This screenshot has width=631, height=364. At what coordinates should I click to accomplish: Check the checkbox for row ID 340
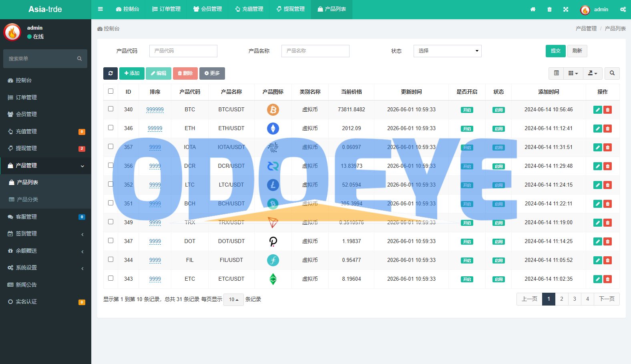(x=111, y=109)
